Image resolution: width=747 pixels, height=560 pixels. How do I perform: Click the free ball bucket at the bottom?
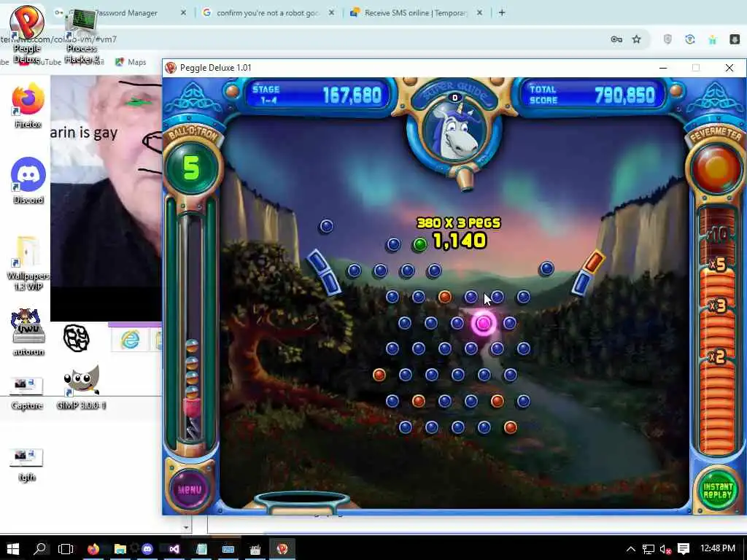click(302, 502)
